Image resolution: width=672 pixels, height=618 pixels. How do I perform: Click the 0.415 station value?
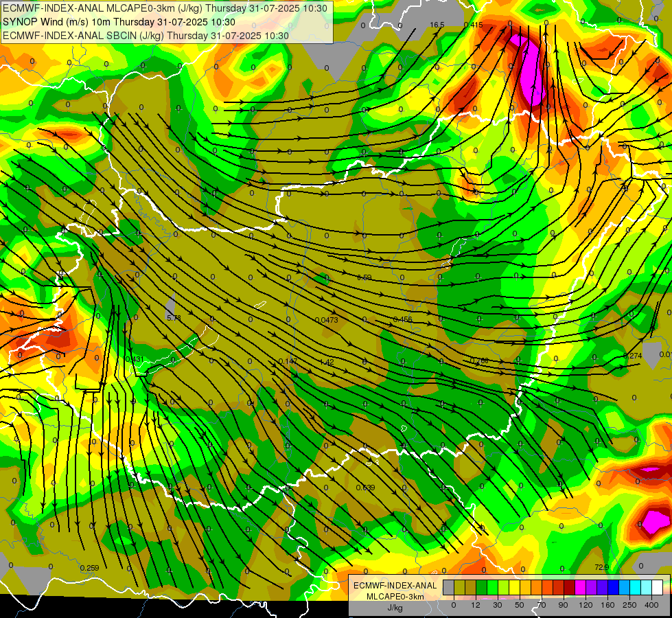[473, 25]
